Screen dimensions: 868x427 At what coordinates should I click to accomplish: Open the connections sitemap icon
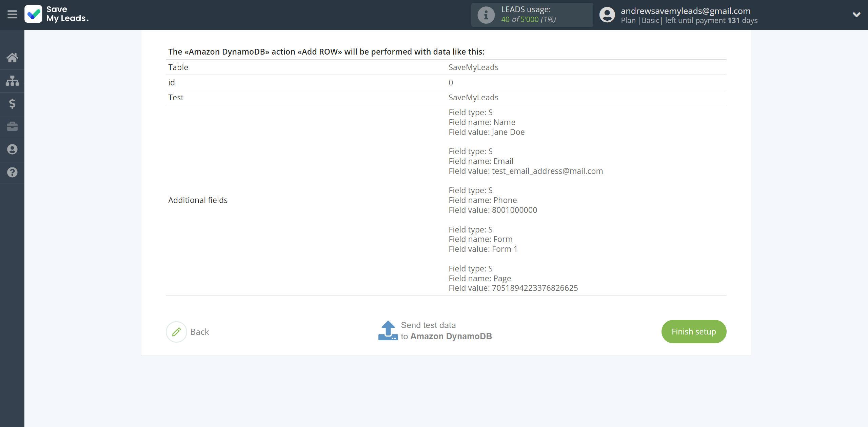12,81
